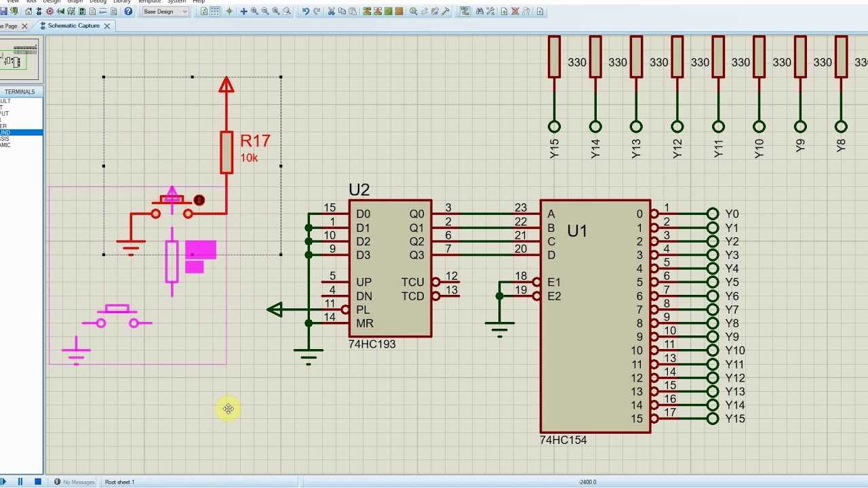Image resolution: width=868 pixels, height=488 pixels.
Task: Click the Block Copy icon
Action: point(367,12)
